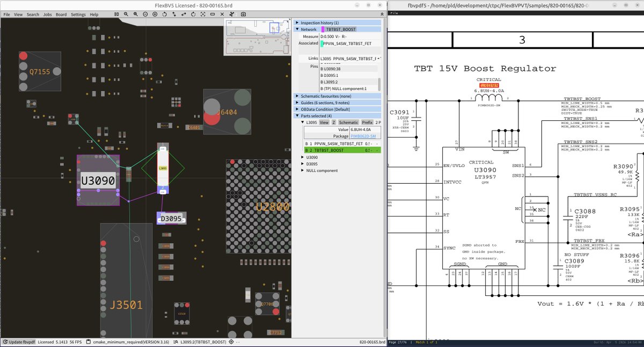Click the Schematic button for L3095
Viewport: 644px width, 347px height.
[x=348, y=122]
